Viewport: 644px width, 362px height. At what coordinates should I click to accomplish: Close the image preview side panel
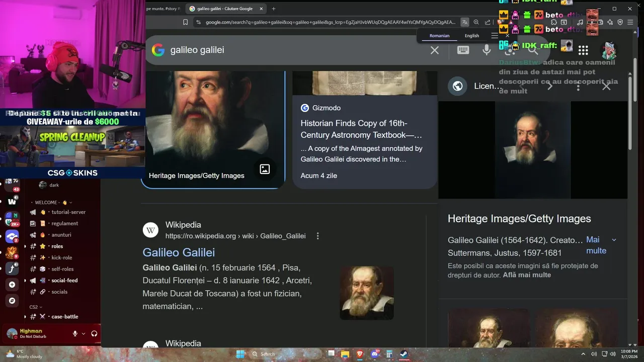point(606,86)
